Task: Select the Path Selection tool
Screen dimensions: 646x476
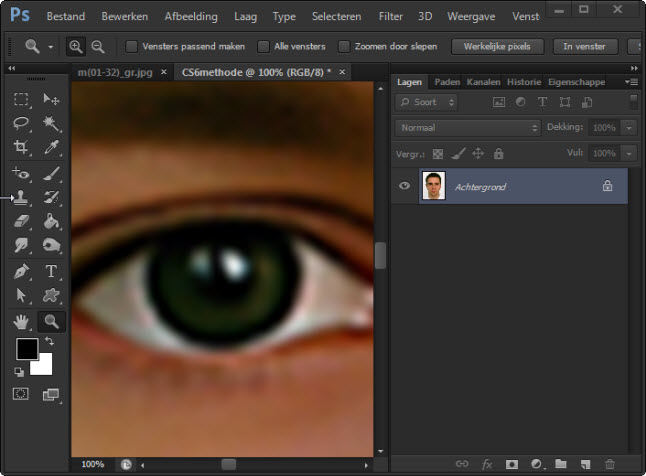Action: 21,295
